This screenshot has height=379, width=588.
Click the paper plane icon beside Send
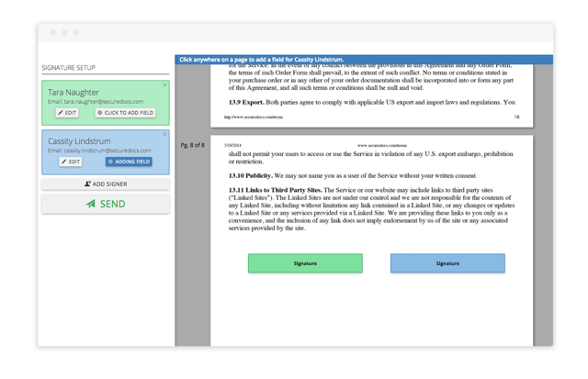click(90, 204)
